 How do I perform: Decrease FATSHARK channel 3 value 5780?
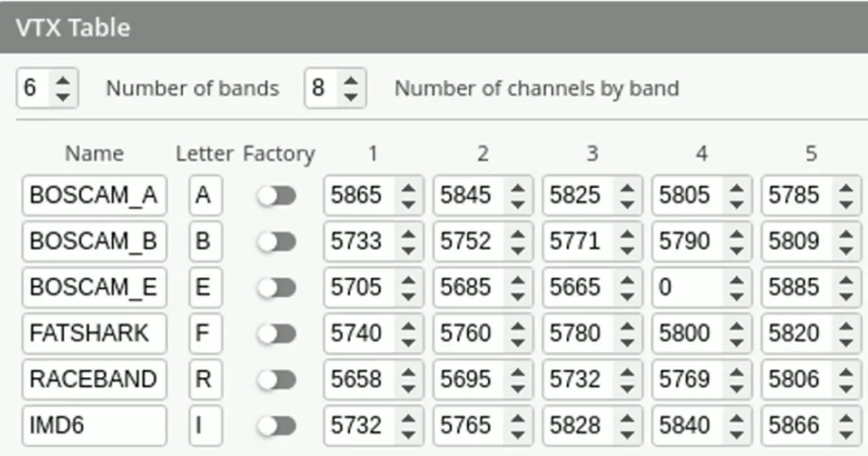tap(627, 341)
